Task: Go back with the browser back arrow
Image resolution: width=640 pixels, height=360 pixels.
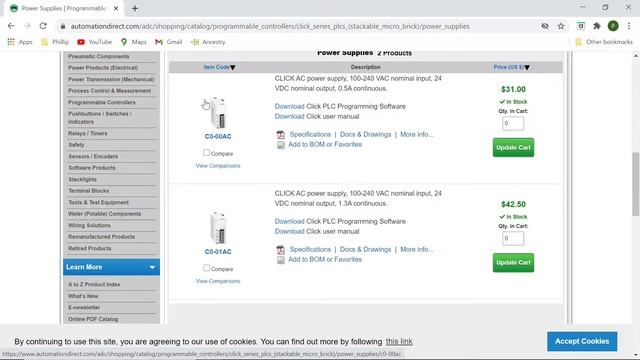Action: (11, 26)
